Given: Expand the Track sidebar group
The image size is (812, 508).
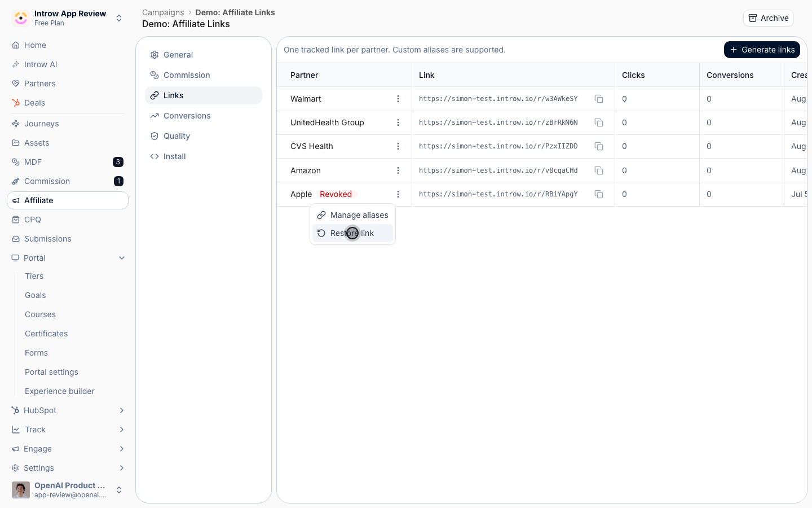Looking at the screenshot, I should (122, 430).
